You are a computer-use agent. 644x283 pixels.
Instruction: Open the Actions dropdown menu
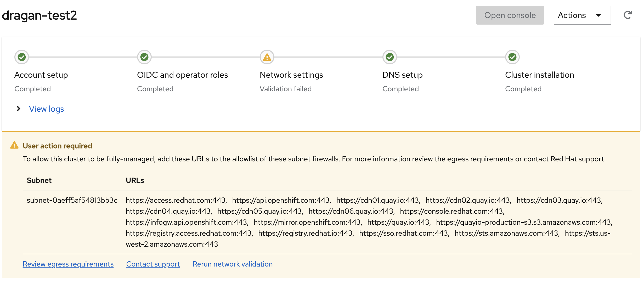pyautogui.click(x=582, y=15)
